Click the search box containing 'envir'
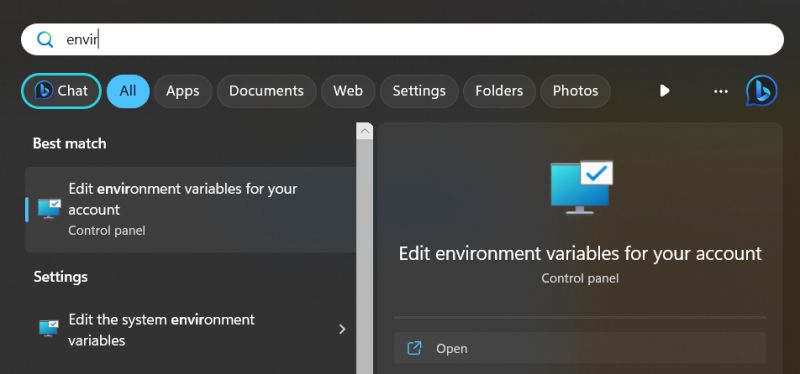Screen dimensions: 800x374 (402, 39)
